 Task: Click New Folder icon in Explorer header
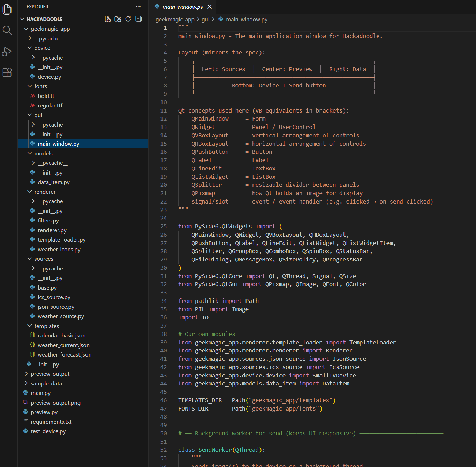118,19
